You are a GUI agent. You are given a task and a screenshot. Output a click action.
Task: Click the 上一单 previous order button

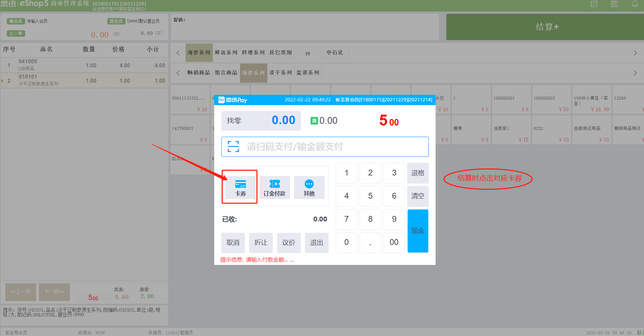click(x=16, y=33)
